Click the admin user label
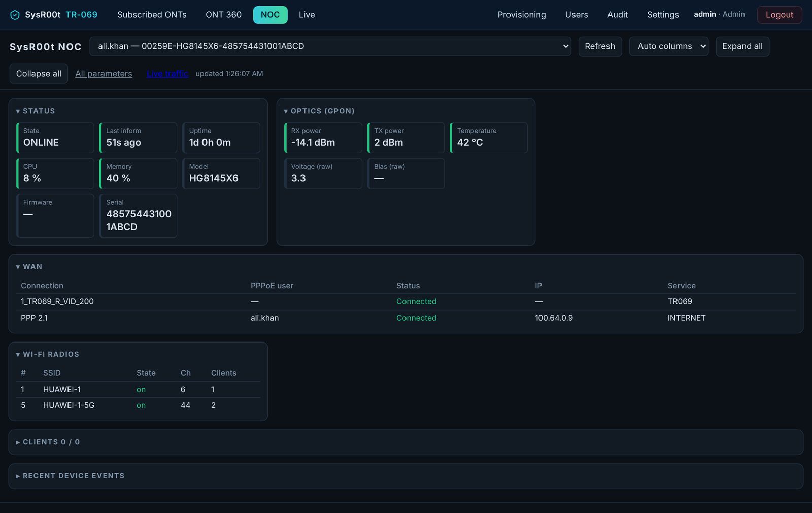This screenshot has height=513, width=812. [x=705, y=14]
